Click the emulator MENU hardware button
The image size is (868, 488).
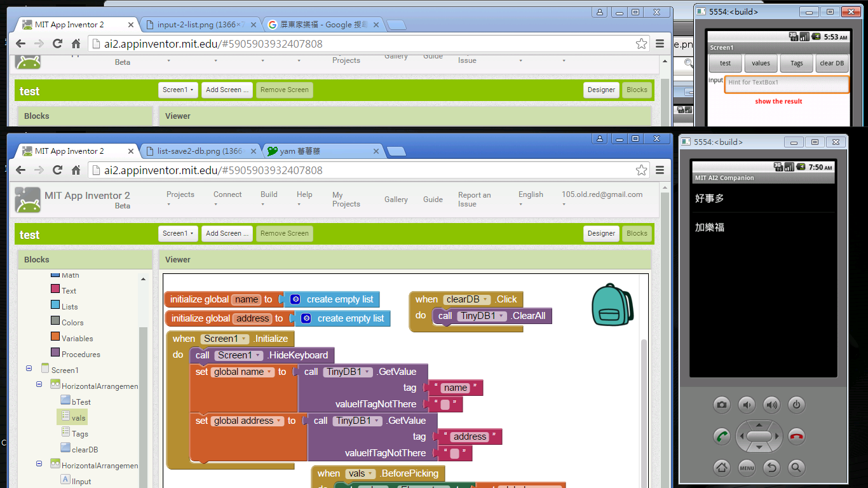(x=747, y=468)
